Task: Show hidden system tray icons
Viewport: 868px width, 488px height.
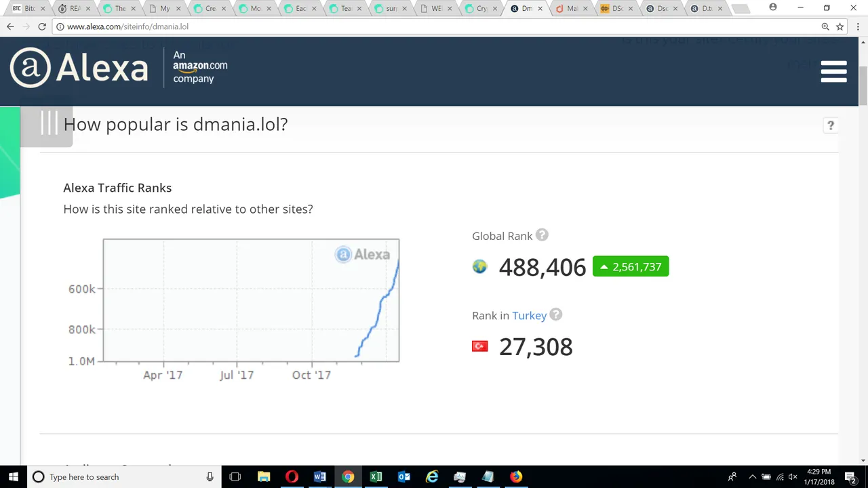Action: pos(752,476)
